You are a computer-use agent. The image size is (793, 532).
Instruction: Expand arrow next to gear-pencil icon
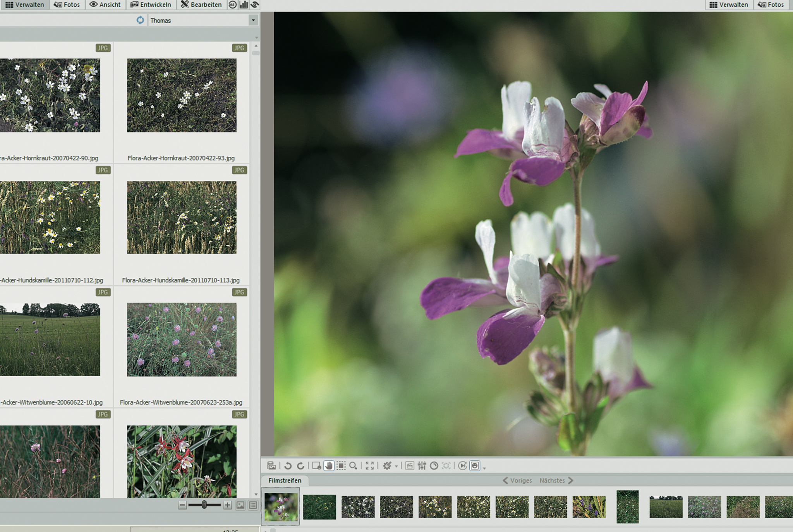396,467
